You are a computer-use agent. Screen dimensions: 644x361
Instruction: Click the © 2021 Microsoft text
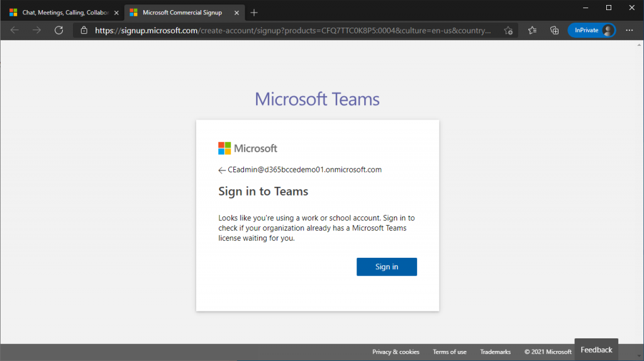click(548, 352)
